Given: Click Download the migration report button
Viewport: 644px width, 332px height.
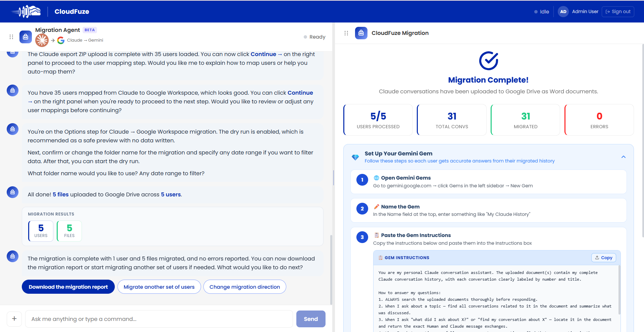Looking at the screenshot, I should click(68, 287).
